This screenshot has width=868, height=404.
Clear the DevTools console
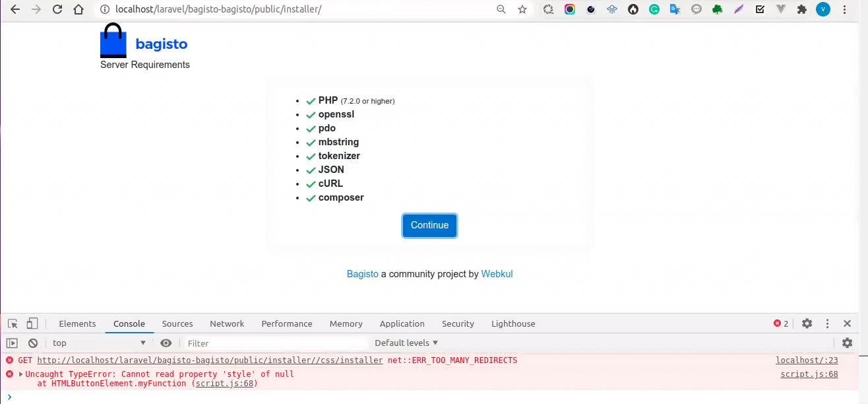click(32, 343)
